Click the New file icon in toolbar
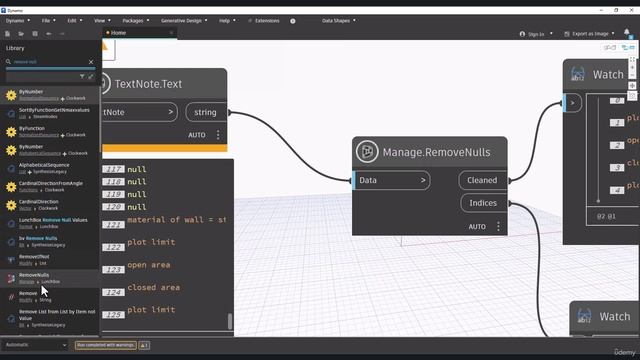 point(7,33)
